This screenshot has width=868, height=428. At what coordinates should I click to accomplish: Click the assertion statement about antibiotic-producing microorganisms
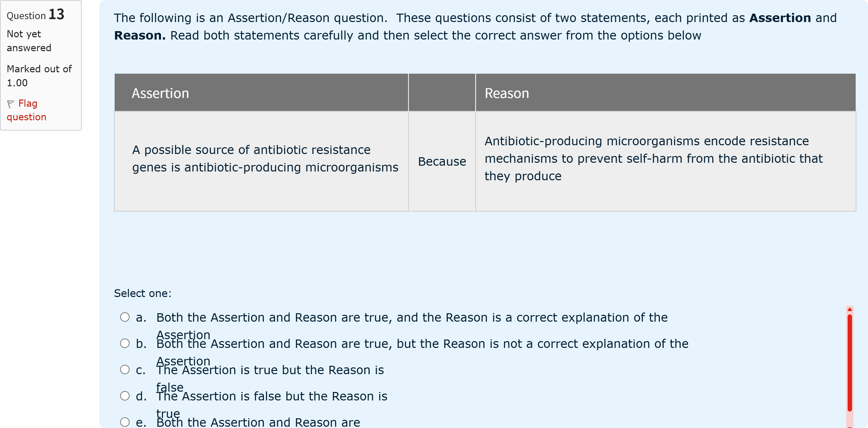(x=265, y=158)
